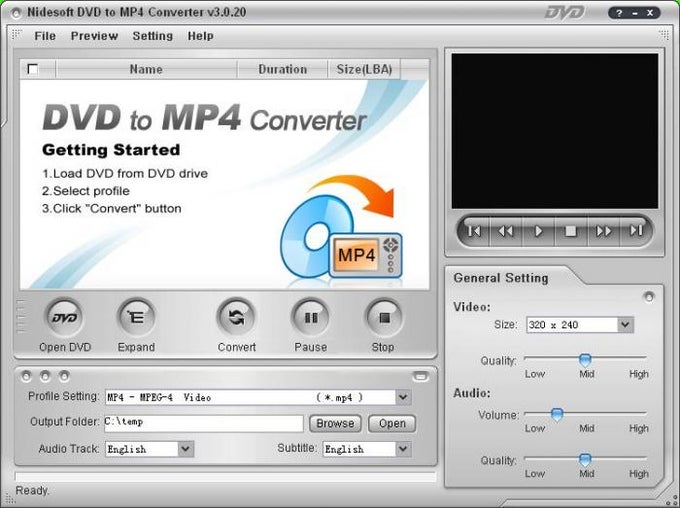The width and height of the screenshot is (680, 508).
Task: Stop the preview playback square button
Action: pyautogui.click(x=571, y=231)
